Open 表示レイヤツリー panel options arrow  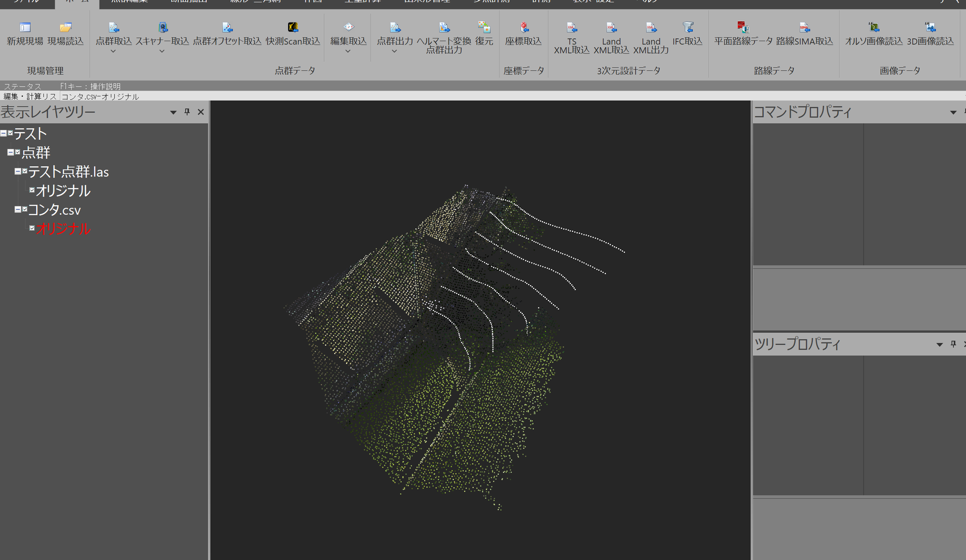[173, 112]
